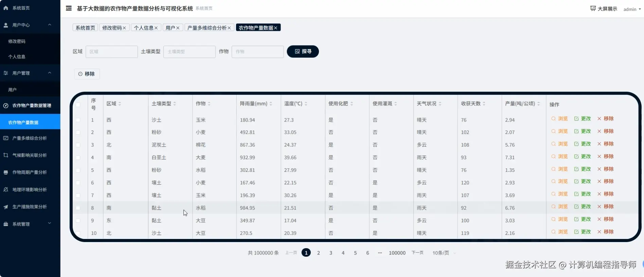Open 产量多维综合分析 from the sidebar
644x277 pixels.
[30, 138]
